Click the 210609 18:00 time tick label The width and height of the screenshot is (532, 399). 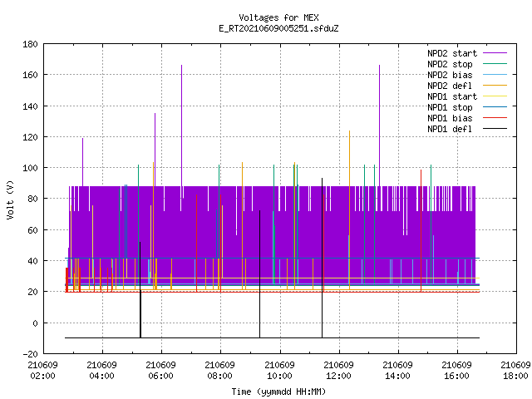[515, 370]
